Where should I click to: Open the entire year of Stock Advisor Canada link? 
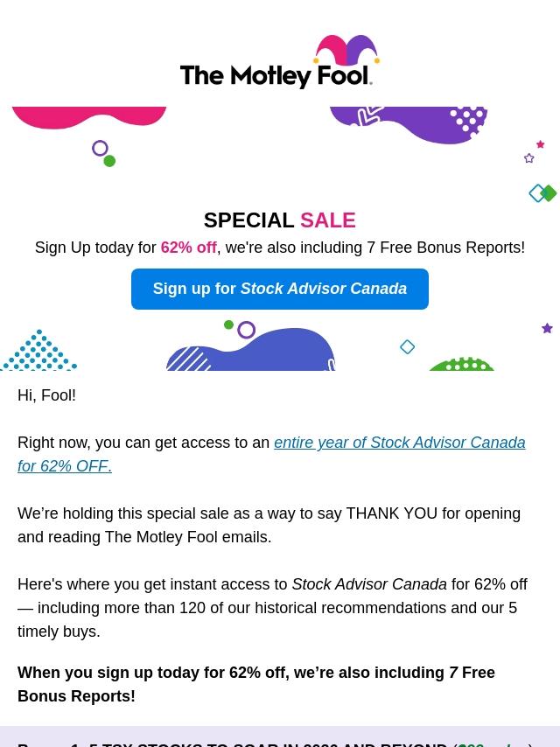coord(399,443)
